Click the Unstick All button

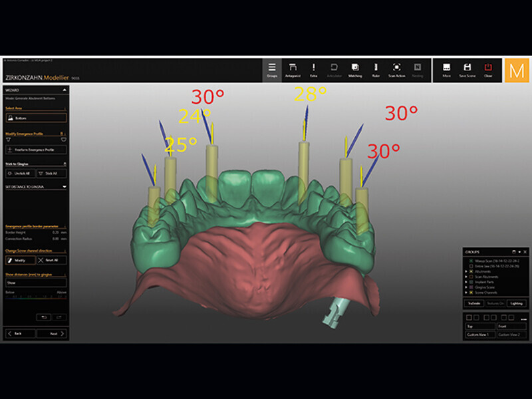click(19, 173)
